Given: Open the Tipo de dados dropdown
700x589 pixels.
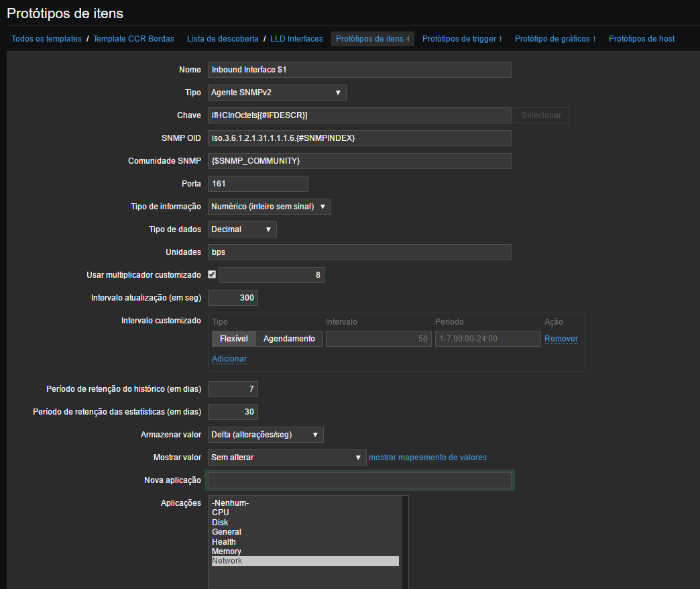Looking at the screenshot, I should point(242,229).
